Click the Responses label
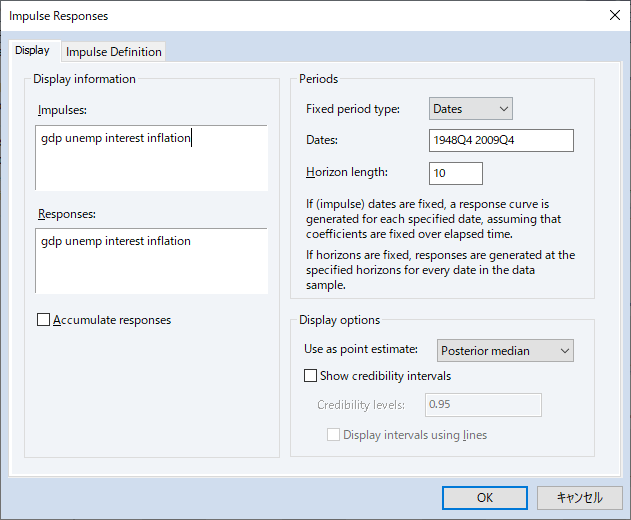The image size is (631, 520). pyautogui.click(x=67, y=214)
